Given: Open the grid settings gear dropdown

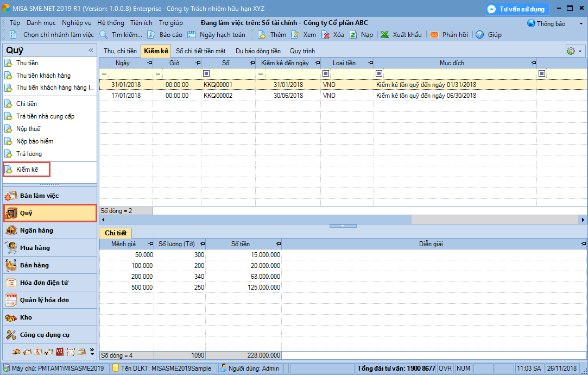Looking at the screenshot, I should coord(574,51).
